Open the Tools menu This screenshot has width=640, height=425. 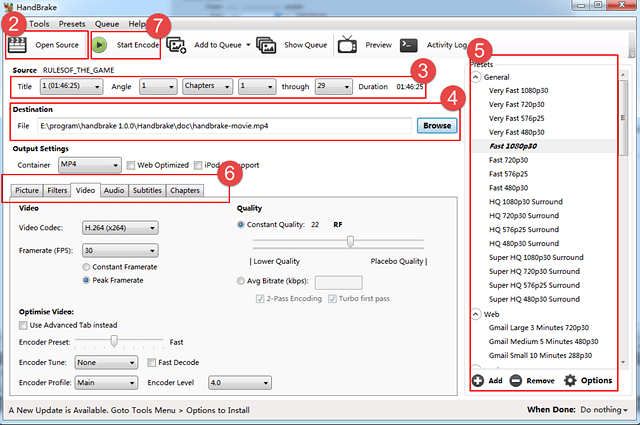pyautogui.click(x=39, y=24)
